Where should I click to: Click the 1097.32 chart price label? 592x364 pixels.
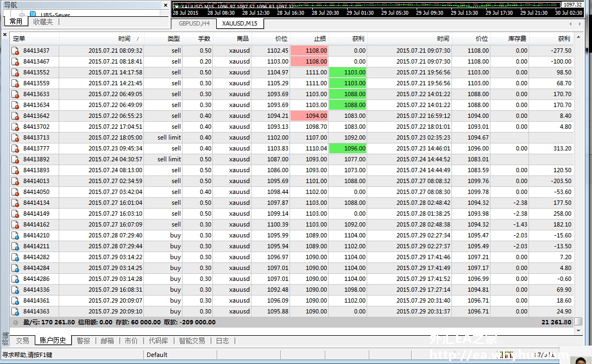(x=572, y=5)
